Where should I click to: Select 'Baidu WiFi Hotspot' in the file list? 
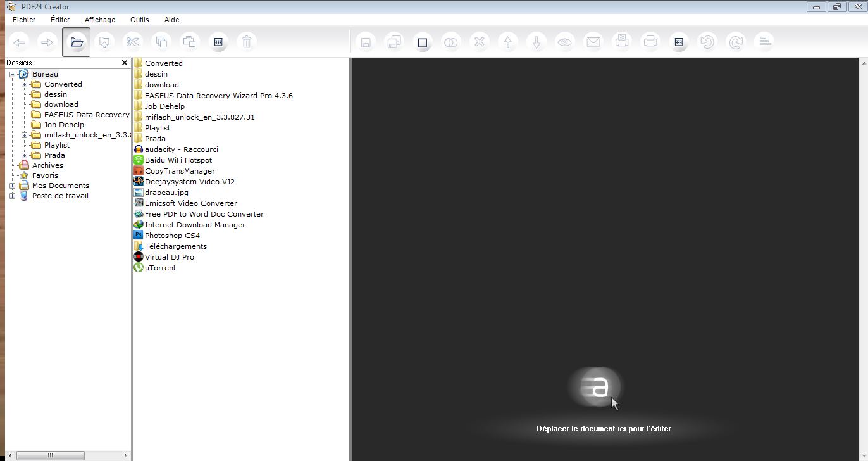[178, 160]
